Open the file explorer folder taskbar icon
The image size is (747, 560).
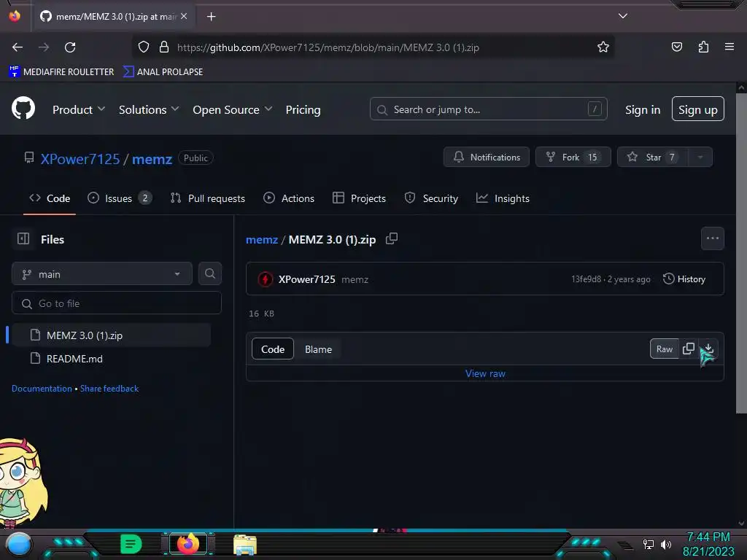(245, 545)
